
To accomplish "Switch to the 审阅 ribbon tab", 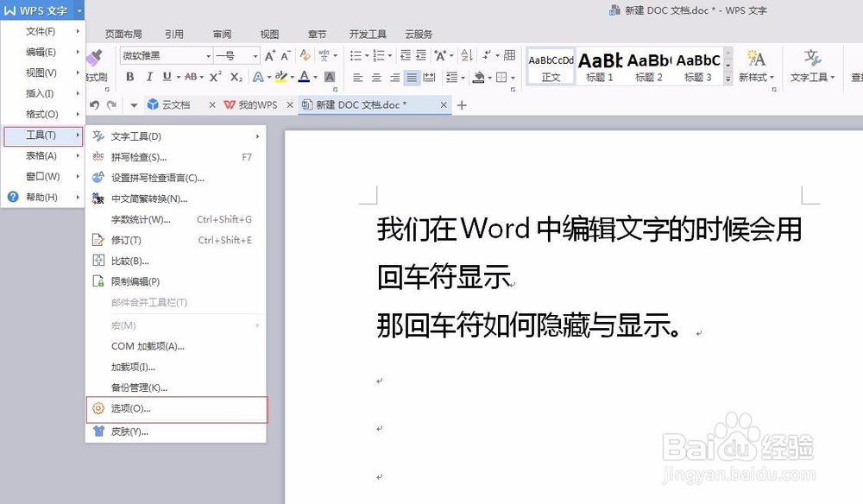I will [222, 35].
